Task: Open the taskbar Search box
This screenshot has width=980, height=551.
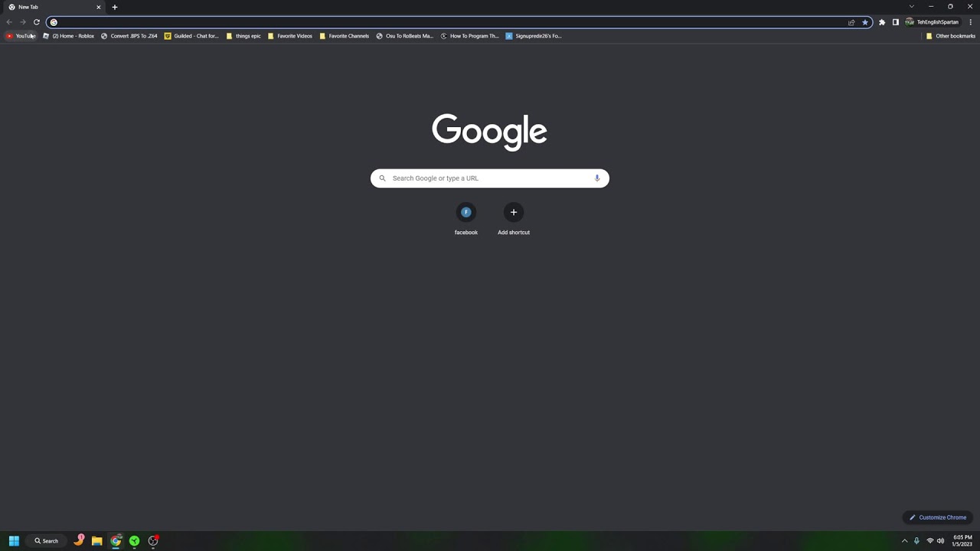Action: [46, 541]
